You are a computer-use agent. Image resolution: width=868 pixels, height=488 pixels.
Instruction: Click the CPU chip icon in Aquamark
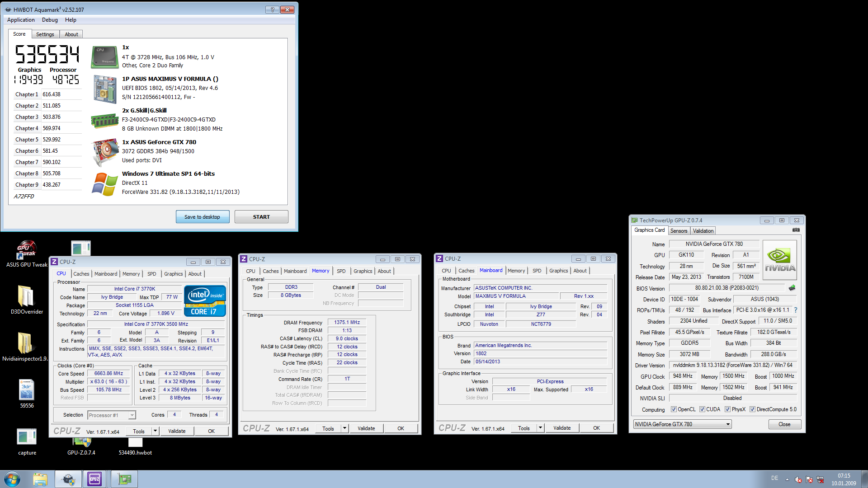[105, 57]
